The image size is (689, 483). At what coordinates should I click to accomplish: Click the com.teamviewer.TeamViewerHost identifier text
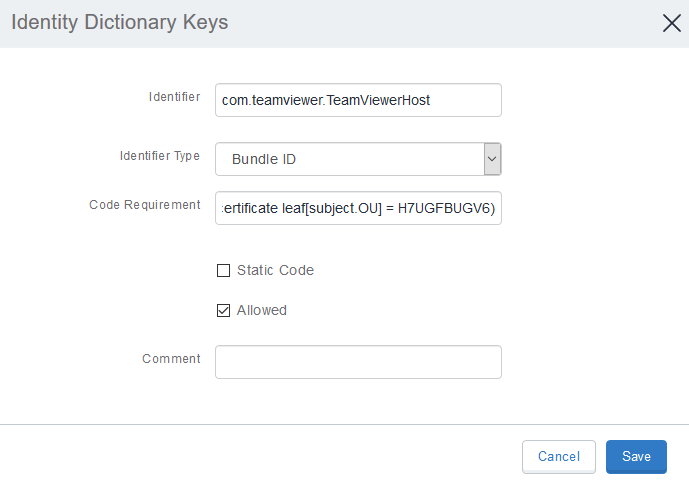(x=326, y=101)
